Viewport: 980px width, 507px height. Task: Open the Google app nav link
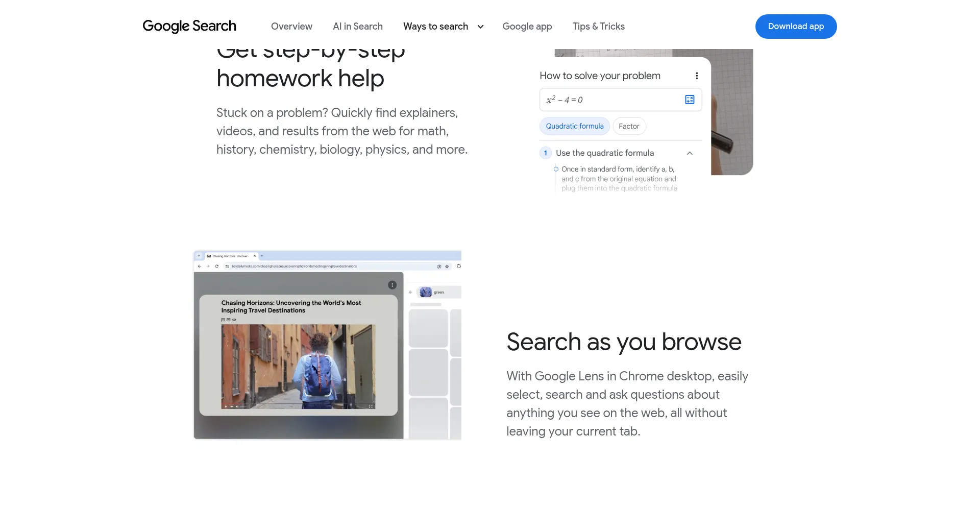(x=527, y=26)
